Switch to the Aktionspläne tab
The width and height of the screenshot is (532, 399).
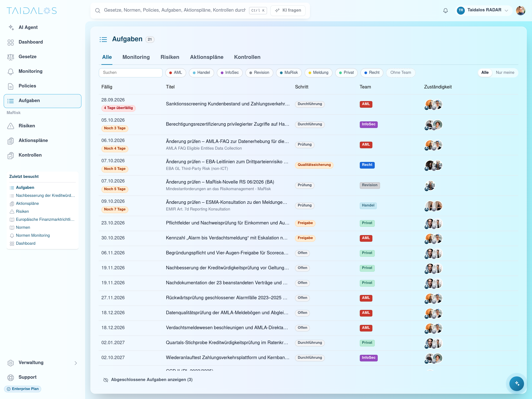207,57
